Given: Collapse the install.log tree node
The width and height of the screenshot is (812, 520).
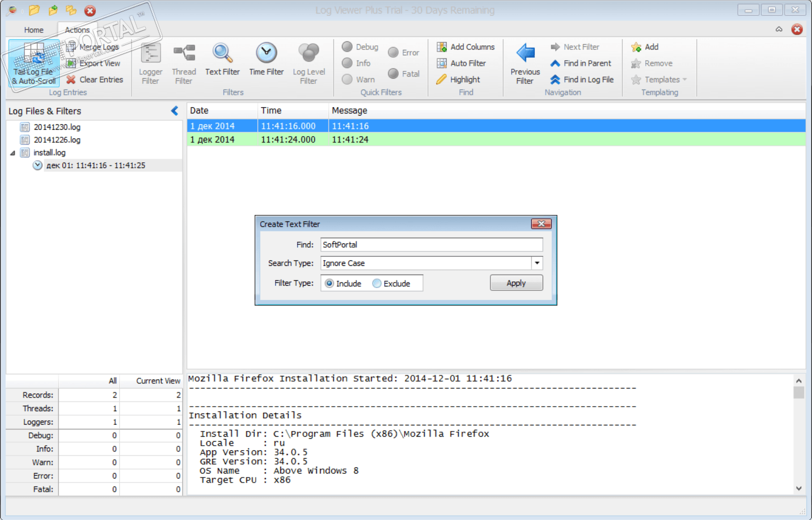Looking at the screenshot, I should click(12, 153).
